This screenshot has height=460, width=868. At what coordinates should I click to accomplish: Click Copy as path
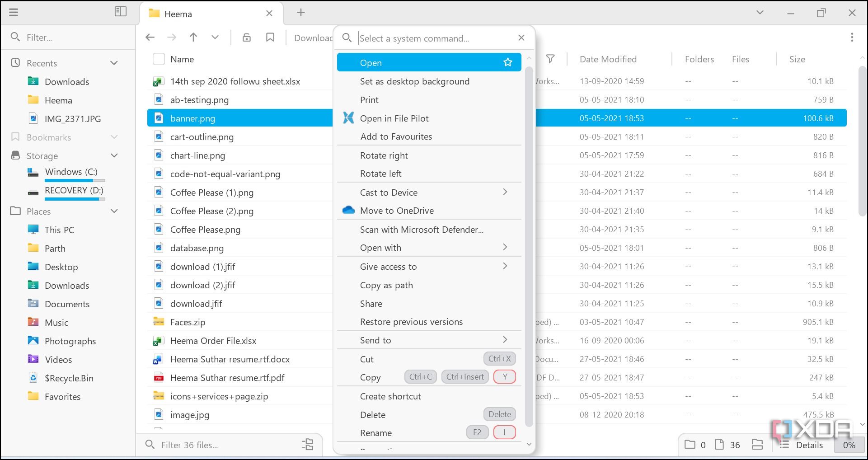tap(429, 285)
